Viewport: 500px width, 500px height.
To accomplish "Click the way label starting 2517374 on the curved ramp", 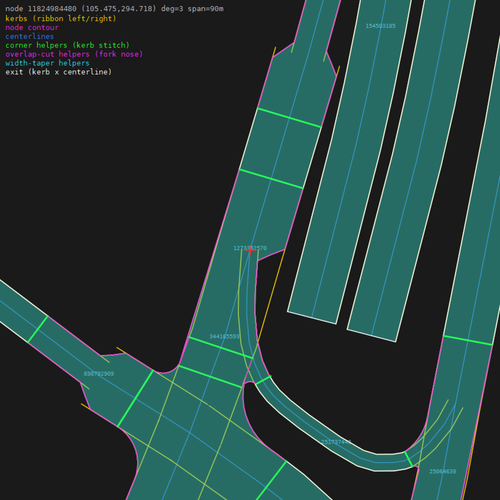I will click(336, 442).
